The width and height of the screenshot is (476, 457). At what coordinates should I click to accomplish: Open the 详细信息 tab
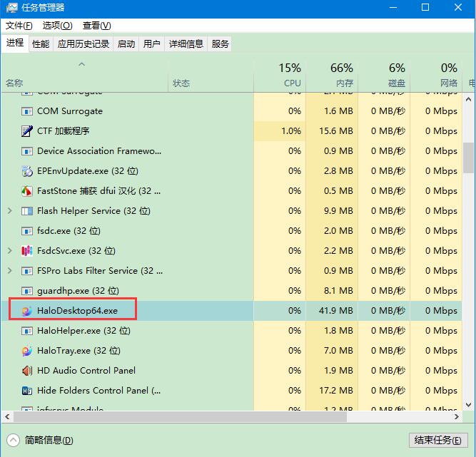[x=186, y=43]
